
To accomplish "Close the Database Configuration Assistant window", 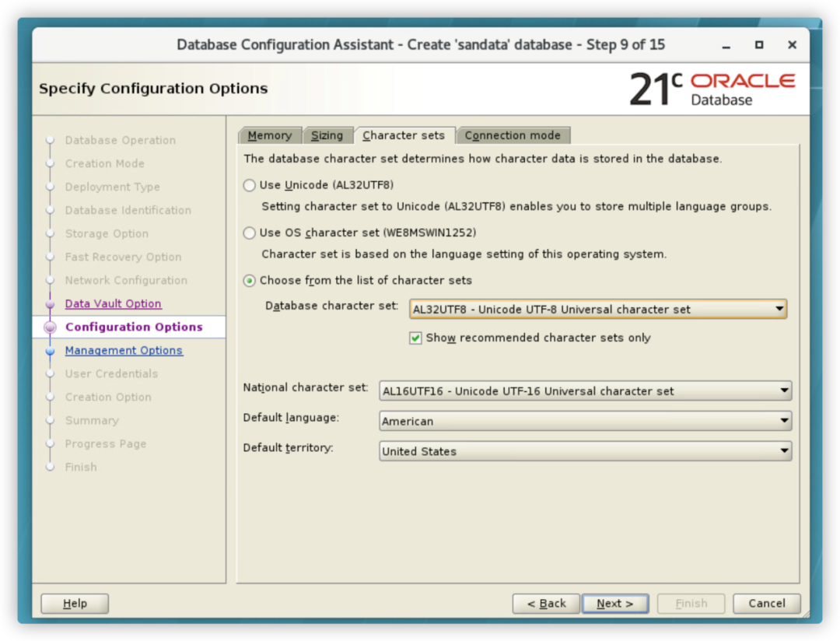I will point(792,45).
